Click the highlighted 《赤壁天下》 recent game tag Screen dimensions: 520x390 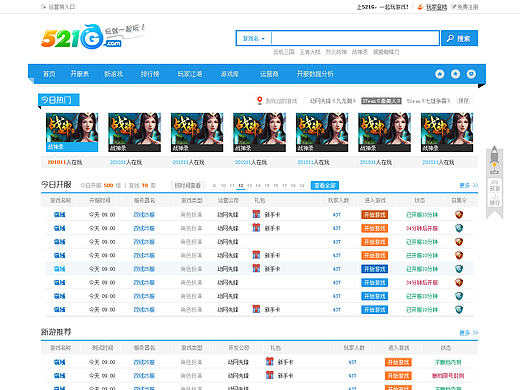pos(381,101)
